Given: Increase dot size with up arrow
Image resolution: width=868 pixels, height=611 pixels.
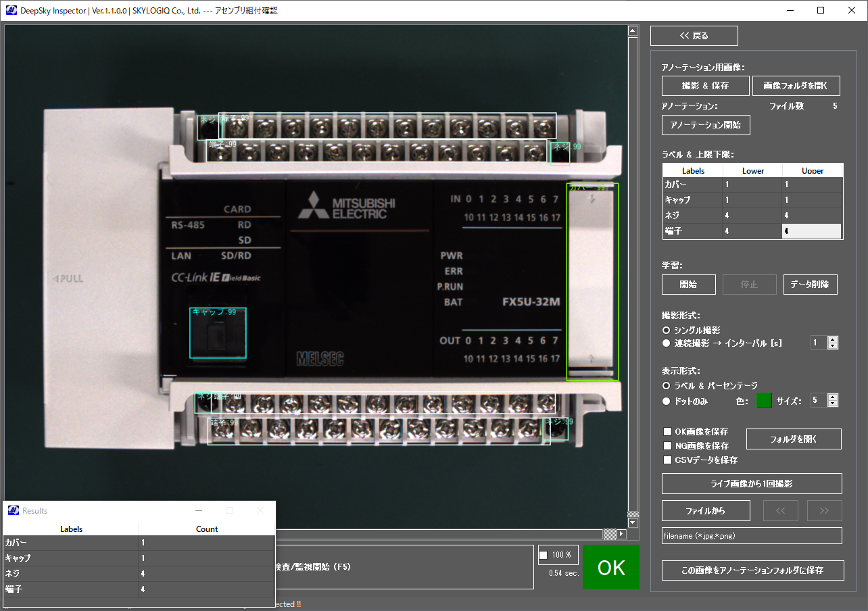Looking at the screenshot, I should pyautogui.click(x=833, y=397).
